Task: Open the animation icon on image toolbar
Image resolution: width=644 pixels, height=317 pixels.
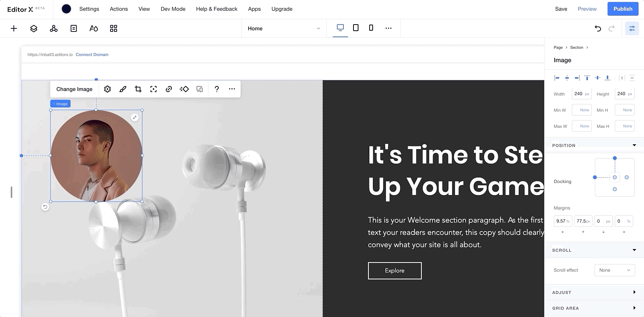Action: [184, 89]
